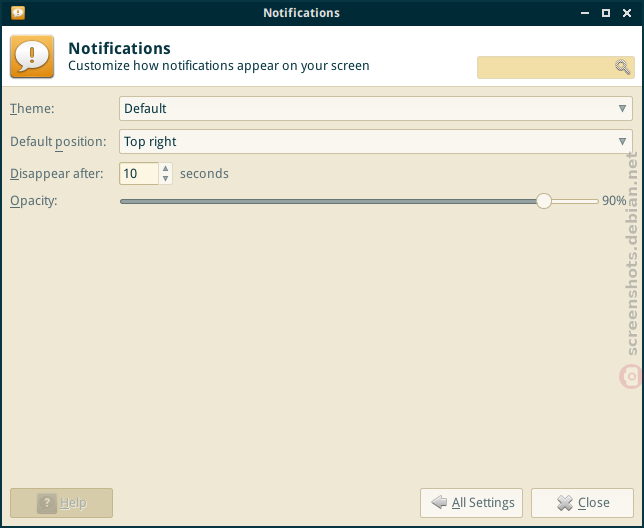This screenshot has width=644, height=528.
Task: Click the question-mark icon on Help button
Action: click(x=47, y=503)
